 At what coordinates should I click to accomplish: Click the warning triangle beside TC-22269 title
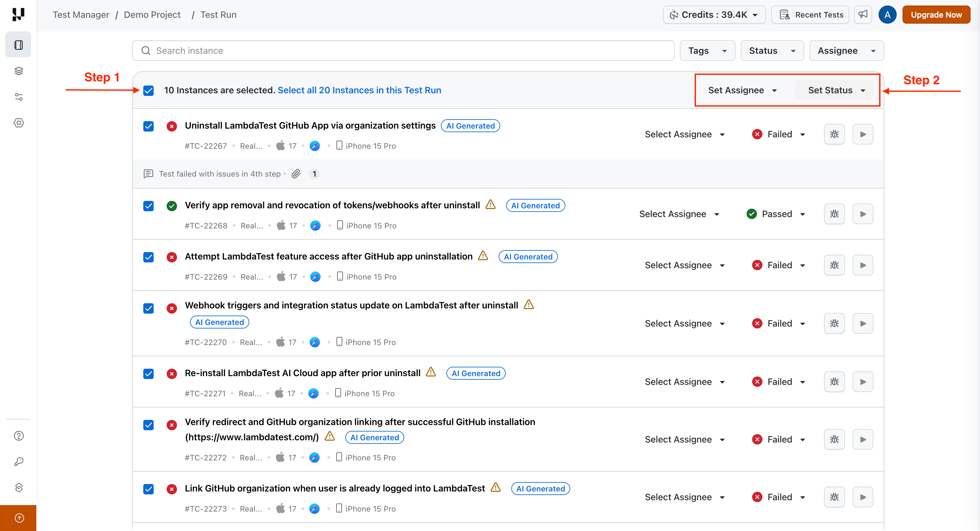pyautogui.click(x=483, y=256)
